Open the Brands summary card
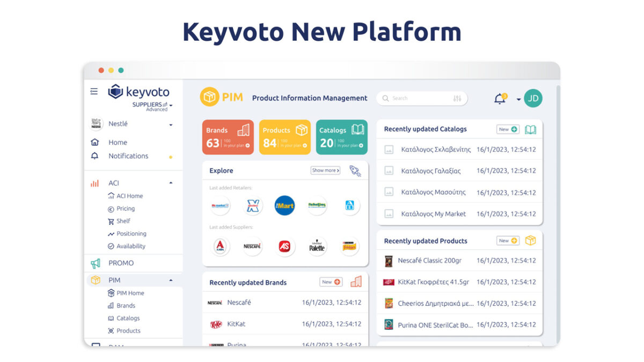This screenshot has height=362, width=644. (228, 137)
